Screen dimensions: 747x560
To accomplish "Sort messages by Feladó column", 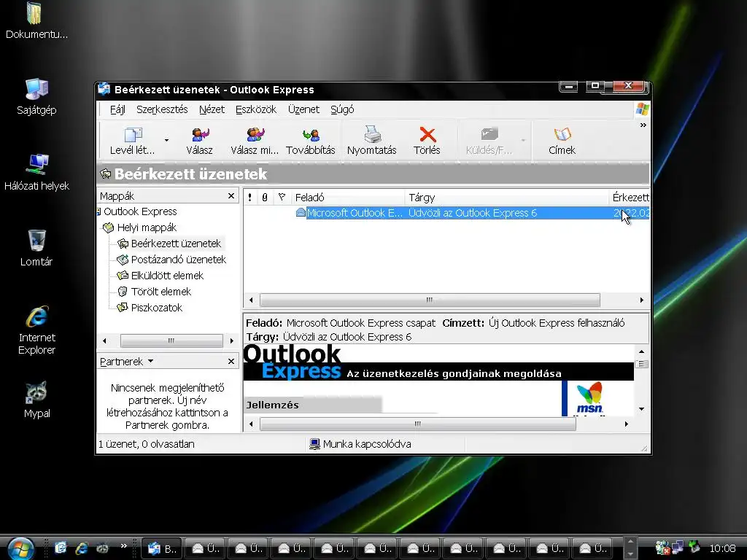I will click(348, 197).
